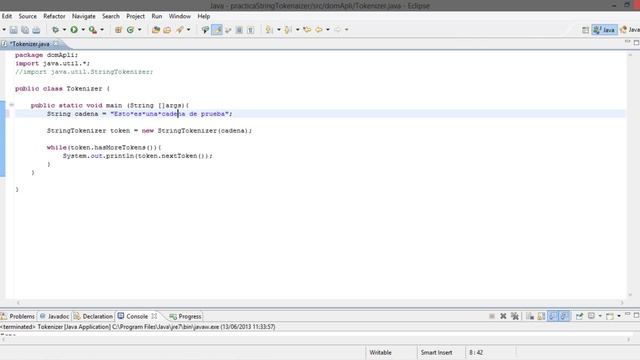
Task: Toggle console Scroll Lock button
Action: point(541,316)
